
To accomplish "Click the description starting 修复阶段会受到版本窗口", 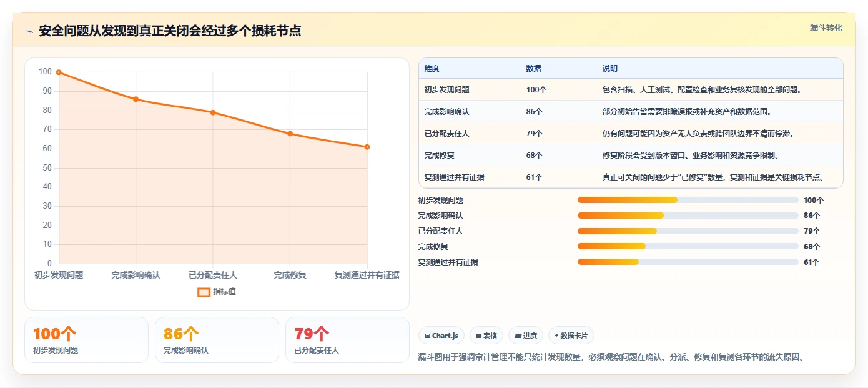I will click(x=691, y=156).
